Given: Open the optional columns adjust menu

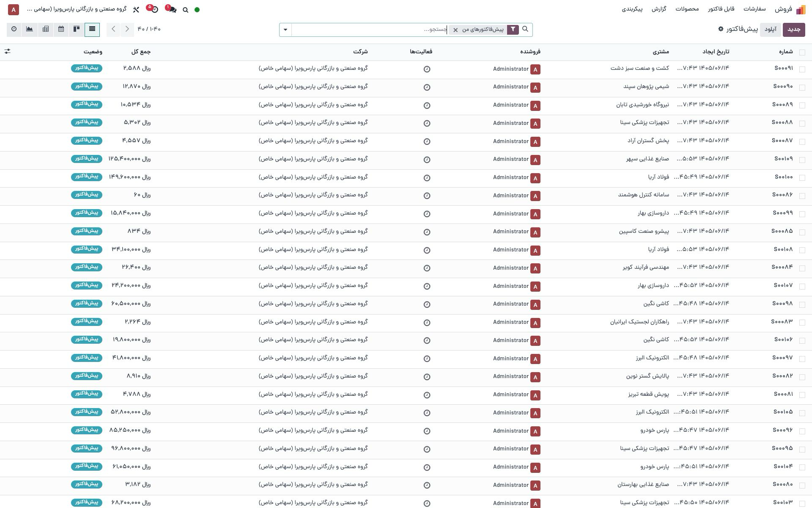Looking at the screenshot, I should (x=8, y=51).
